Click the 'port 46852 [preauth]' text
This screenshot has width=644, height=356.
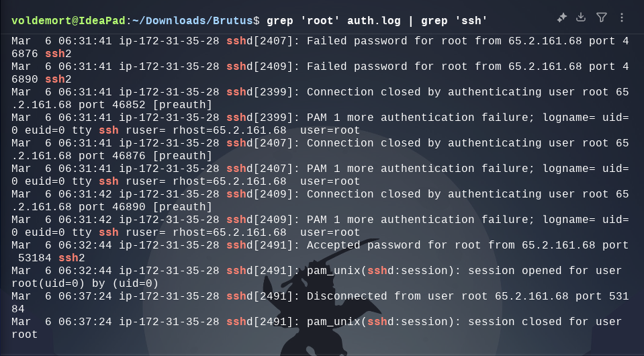[145, 105]
